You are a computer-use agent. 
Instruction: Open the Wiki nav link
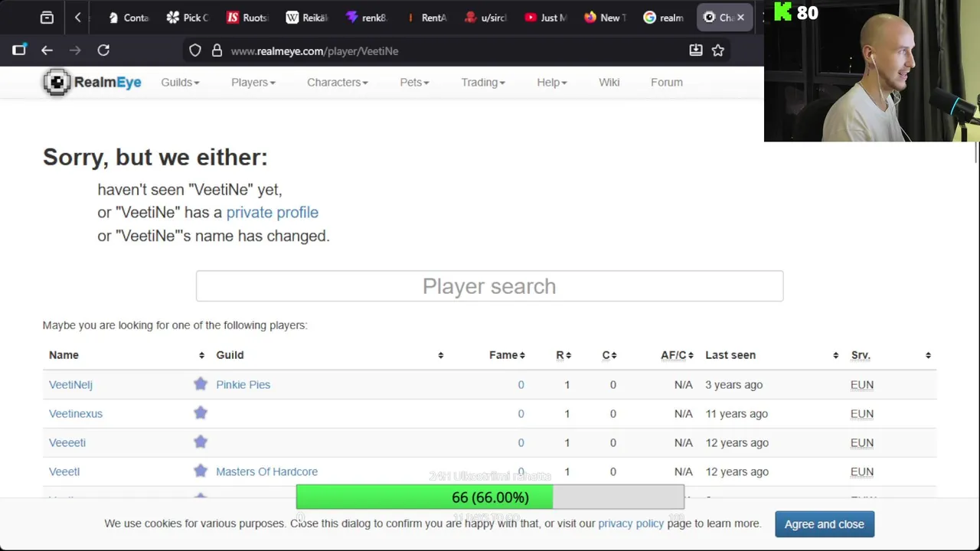point(609,82)
